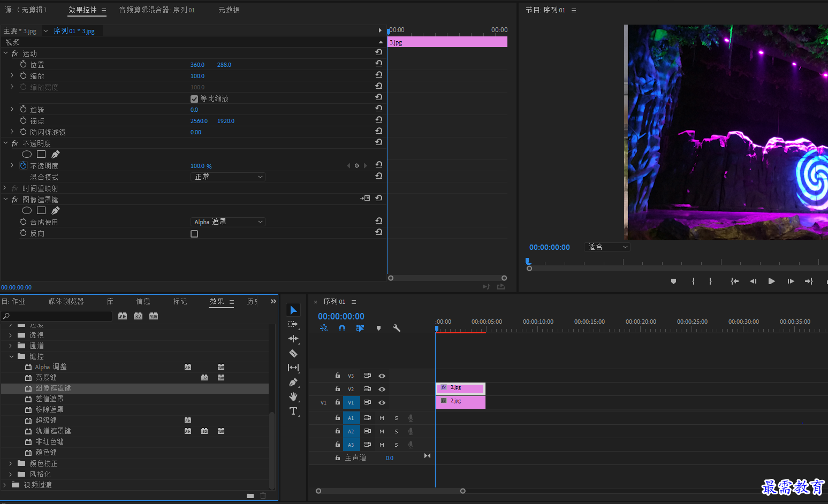Toggle 位置 animation stopwatch
Image resolution: width=828 pixels, height=504 pixels.
pyautogui.click(x=23, y=64)
